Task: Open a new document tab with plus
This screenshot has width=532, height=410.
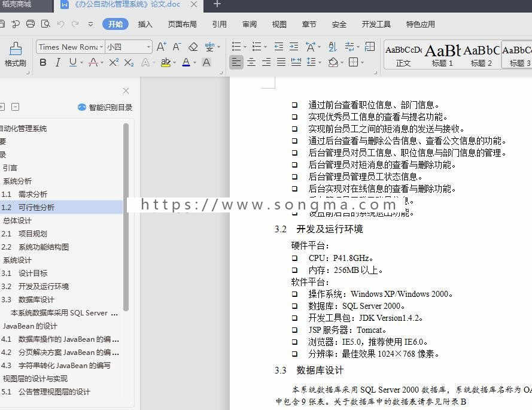Action: pyautogui.click(x=217, y=4)
